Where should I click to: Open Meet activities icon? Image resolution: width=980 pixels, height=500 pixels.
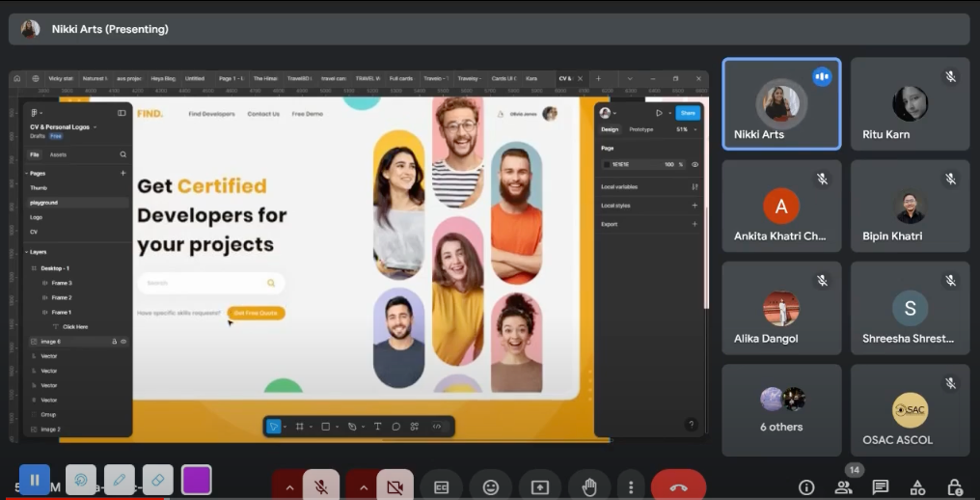pos(917,487)
